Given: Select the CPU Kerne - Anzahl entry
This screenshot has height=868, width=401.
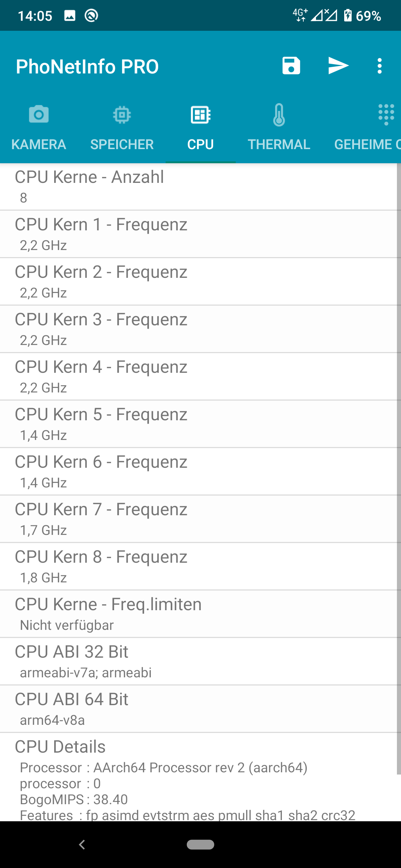Looking at the screenshot, I should [x=197, y=187].
